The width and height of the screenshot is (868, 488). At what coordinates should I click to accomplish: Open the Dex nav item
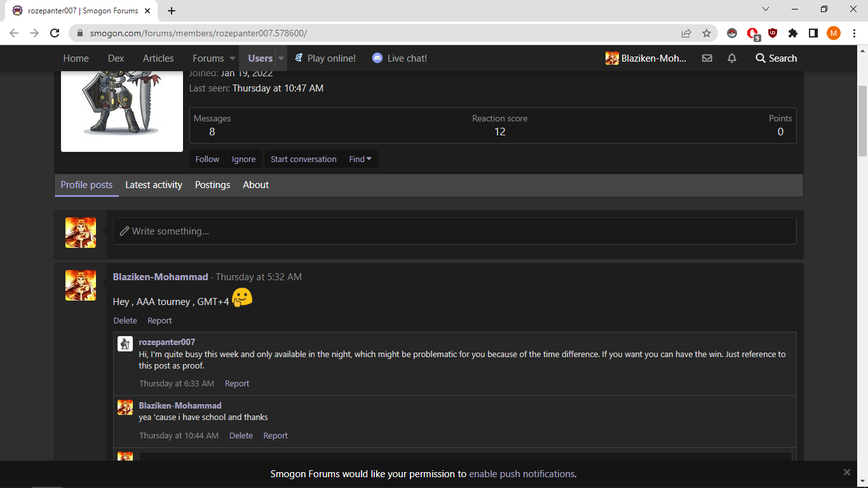click(x=116, y=58)
